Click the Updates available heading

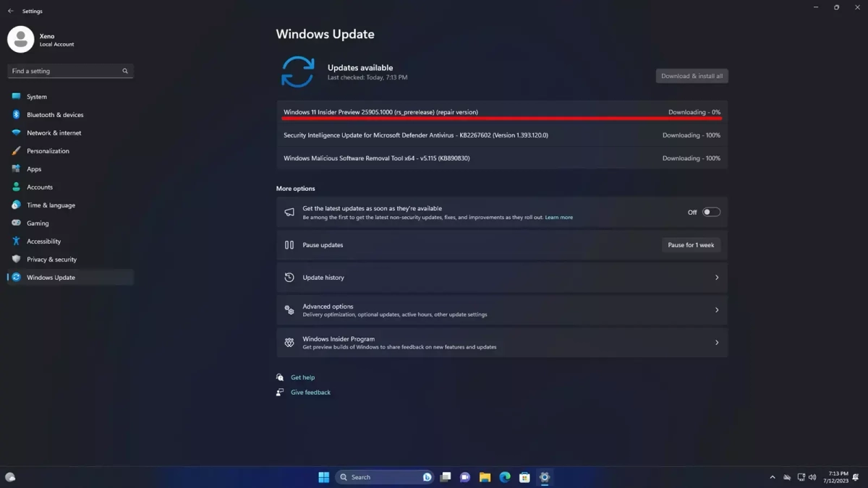point(360,67)
